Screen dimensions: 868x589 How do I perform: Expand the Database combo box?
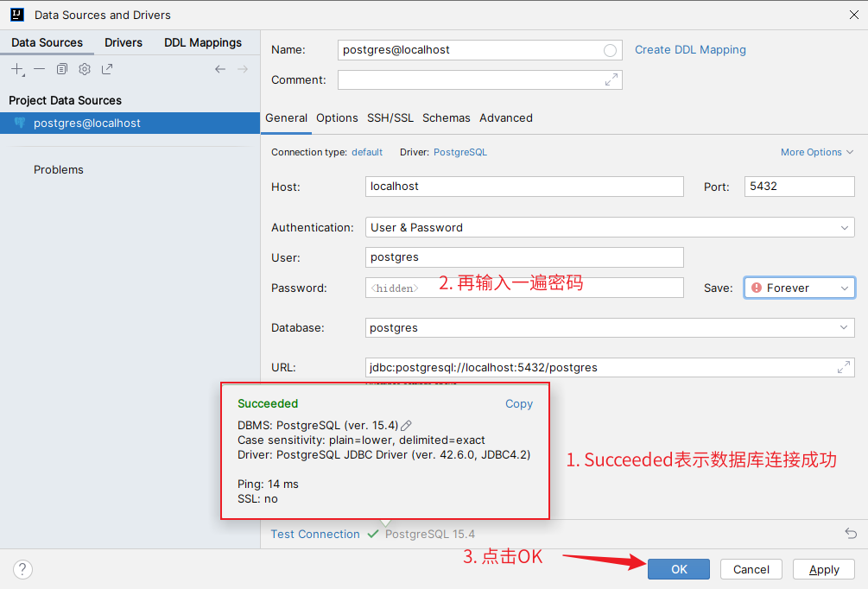(x=844, y=328)
